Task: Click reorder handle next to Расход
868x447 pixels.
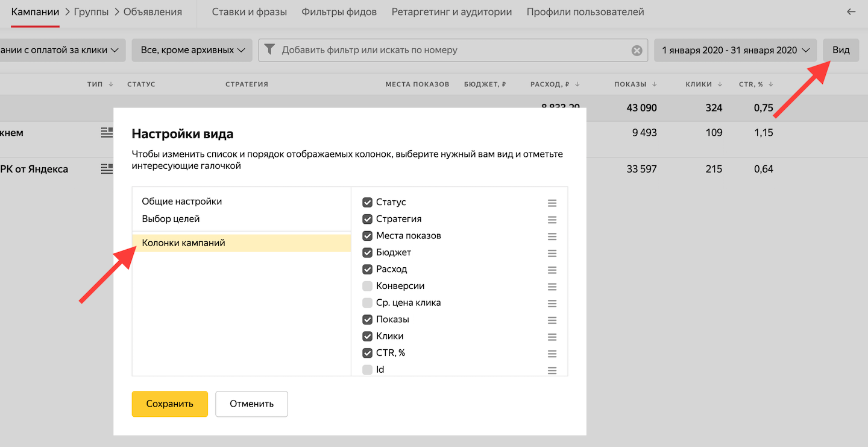Action: coord(552,270)
